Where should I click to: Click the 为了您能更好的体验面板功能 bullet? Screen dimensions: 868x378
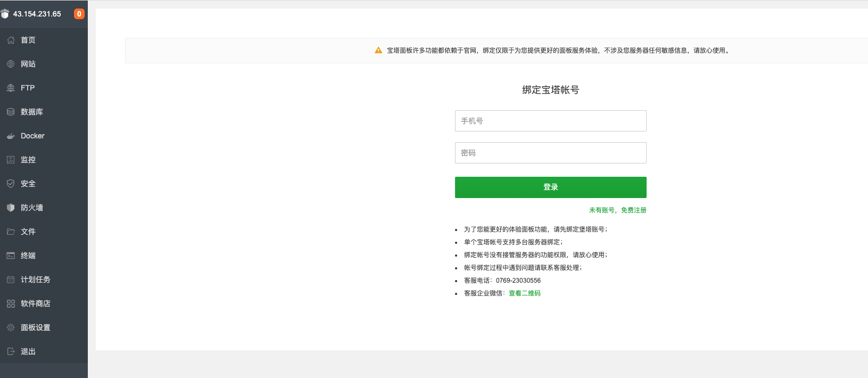[536, 229]
